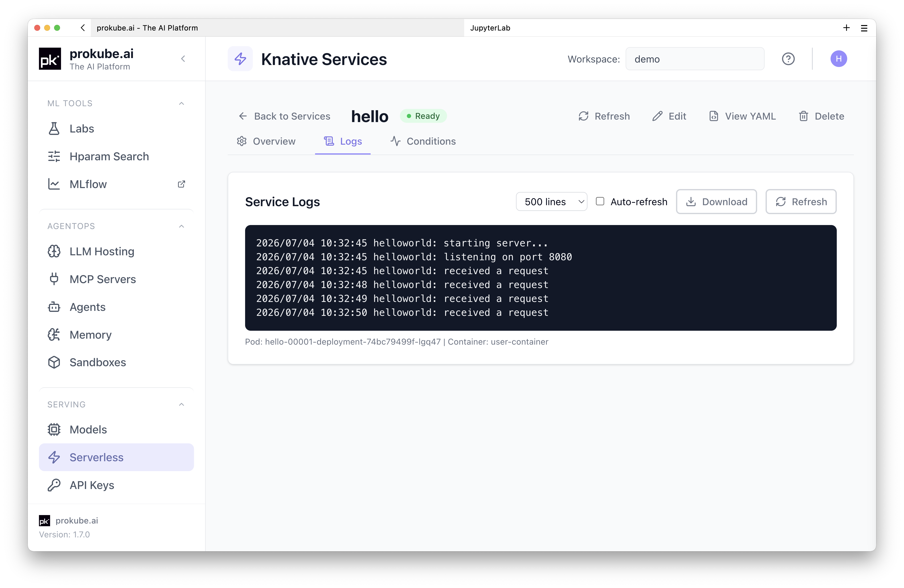Viewport: 904px width, 588px height.
Task: Enable the Auto-refresh checkbox
Action: click(600, 201)
